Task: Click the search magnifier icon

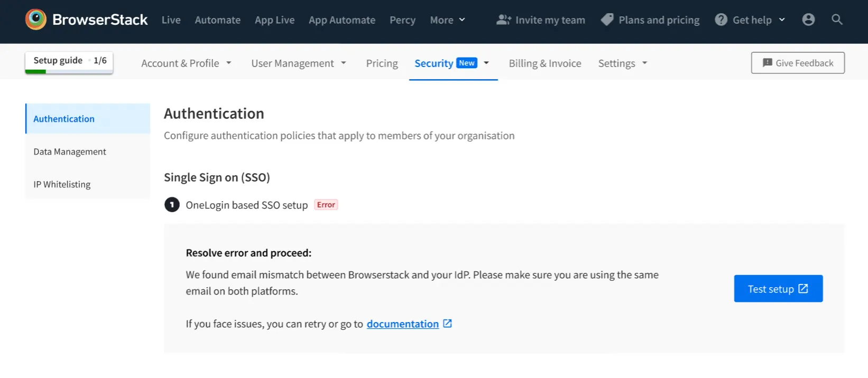Action: click(x=837, y=20)
